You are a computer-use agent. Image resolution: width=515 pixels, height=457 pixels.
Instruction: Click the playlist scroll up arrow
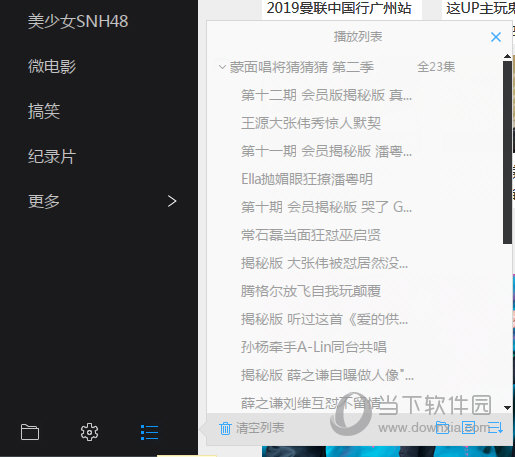click(507, 56)
